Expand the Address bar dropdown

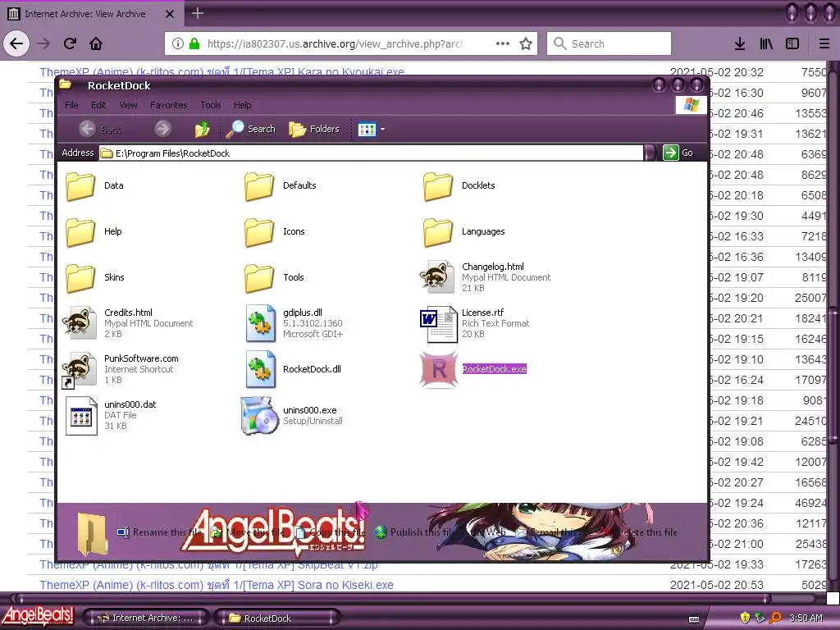[x=650, y=153]
